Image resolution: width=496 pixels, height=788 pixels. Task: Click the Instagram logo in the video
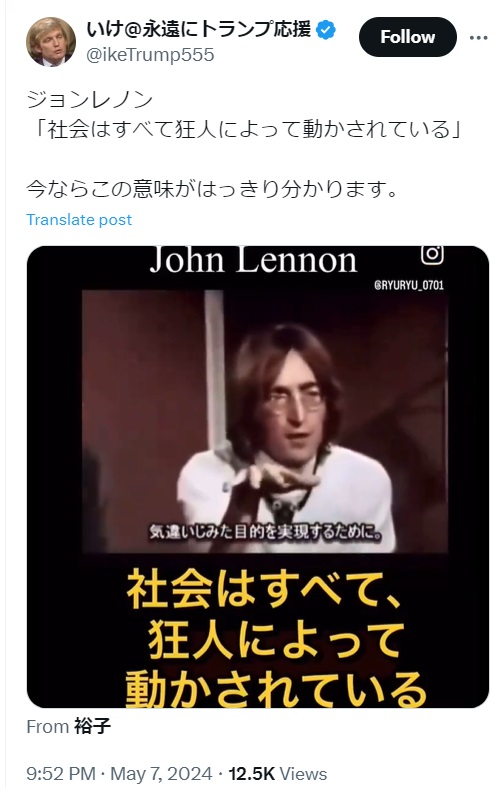(432, 254)
